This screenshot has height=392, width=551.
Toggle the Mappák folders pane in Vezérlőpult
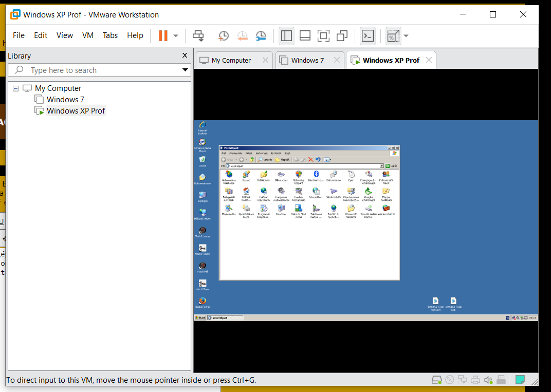283,159
